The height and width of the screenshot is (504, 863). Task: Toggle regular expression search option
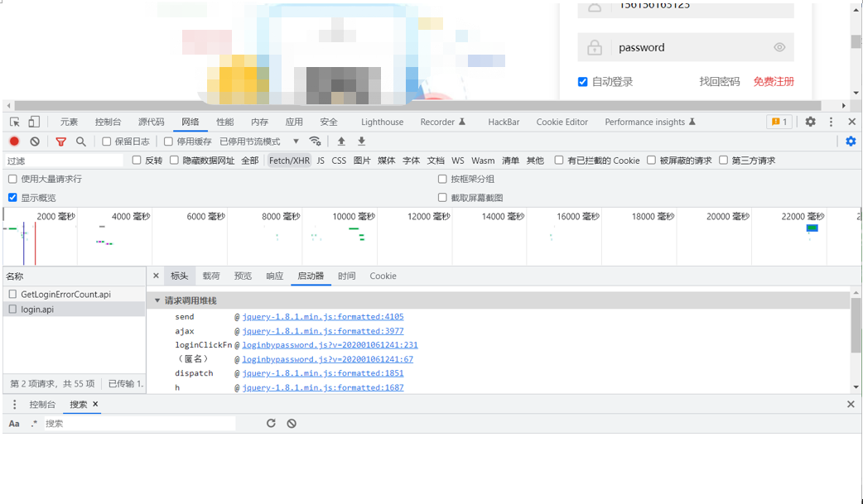34,423
